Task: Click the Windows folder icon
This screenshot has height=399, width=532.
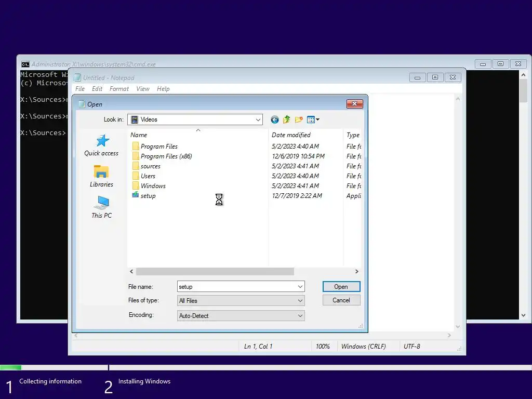Action: coord(136,185)
